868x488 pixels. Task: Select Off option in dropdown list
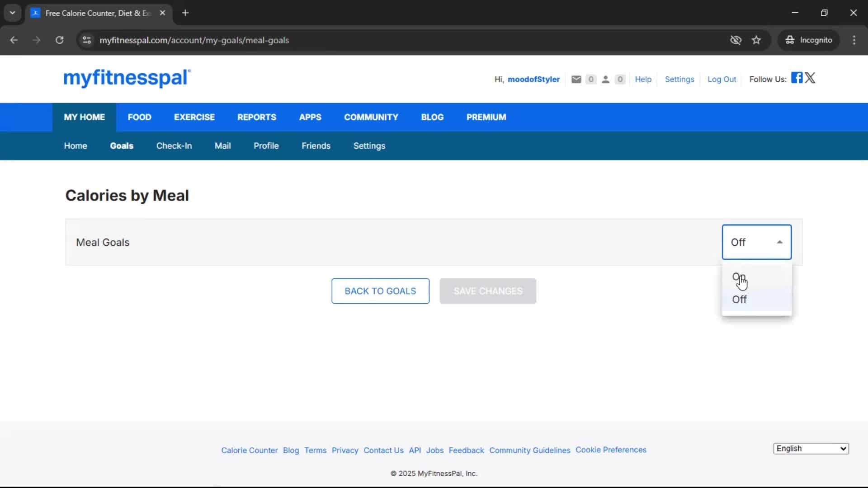[756, 300]
